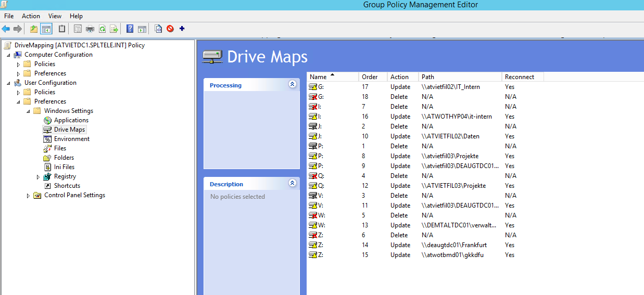Sort list by the Reconnect column header

(523, 77)
